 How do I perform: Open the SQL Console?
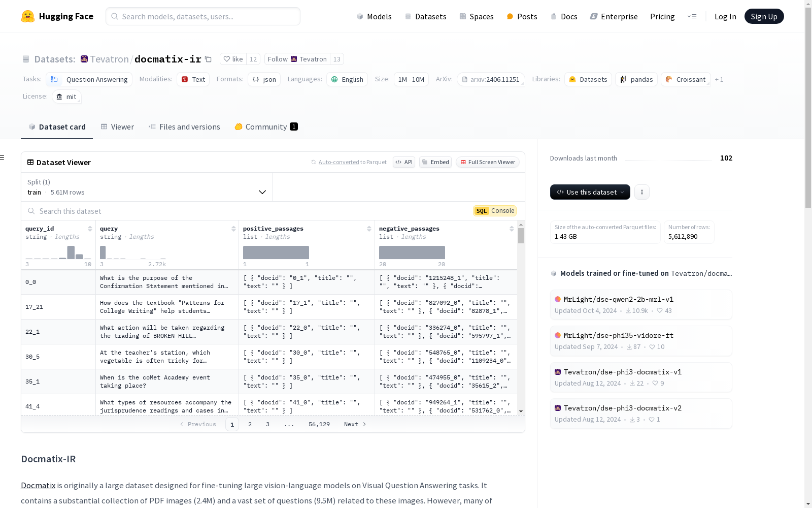pos(495,211)
